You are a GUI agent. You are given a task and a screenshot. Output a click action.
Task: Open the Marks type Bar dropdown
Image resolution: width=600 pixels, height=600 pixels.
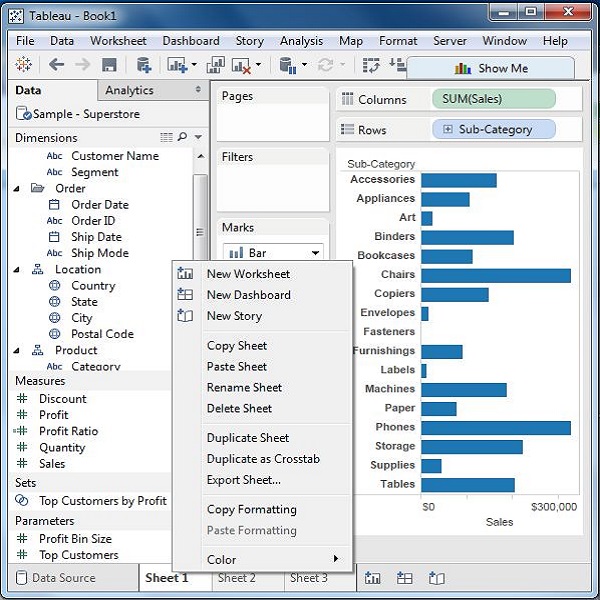tap(316, 254)
